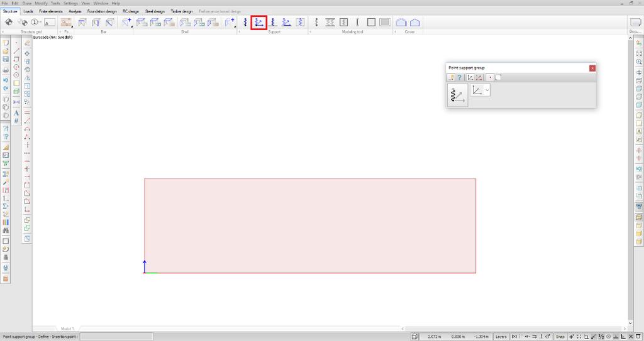Click the first Cover tool icon

(401, 22)
